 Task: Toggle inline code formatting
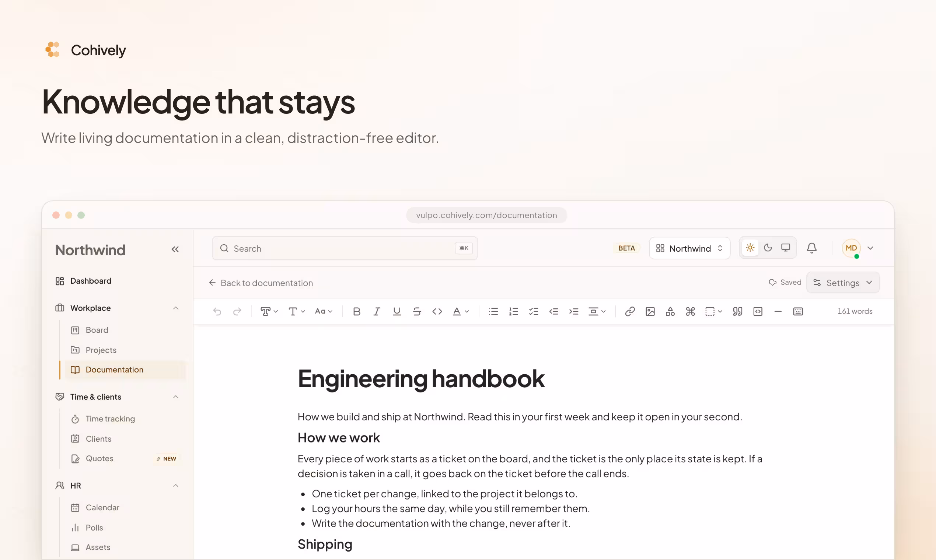tap(437, 311)
